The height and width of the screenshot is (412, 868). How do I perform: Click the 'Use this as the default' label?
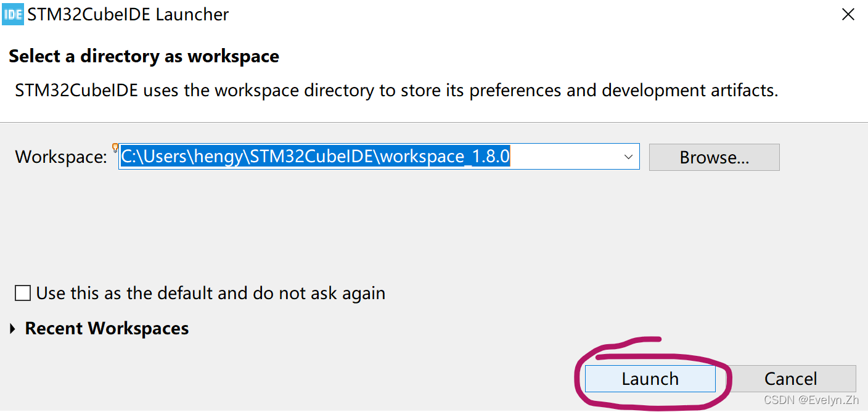click(211, 293)
